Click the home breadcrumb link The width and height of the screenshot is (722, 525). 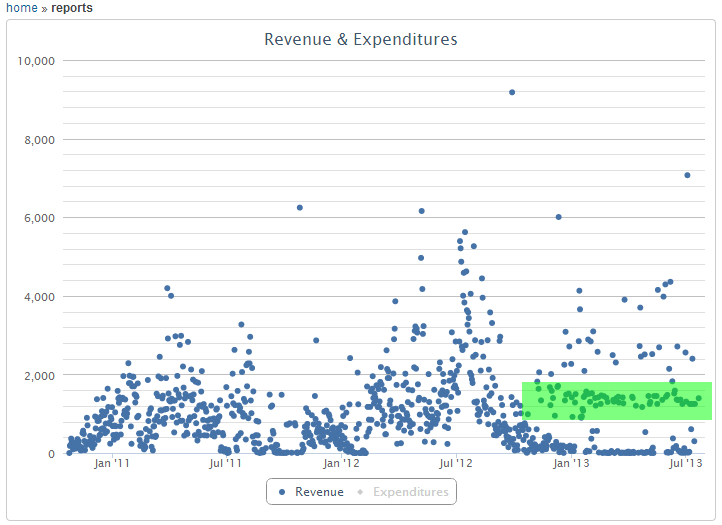(21, 8)
